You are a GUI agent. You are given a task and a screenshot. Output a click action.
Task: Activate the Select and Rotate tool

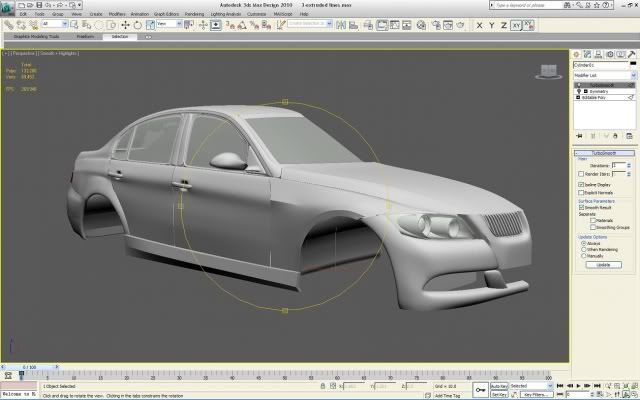[x=138, y=25]
